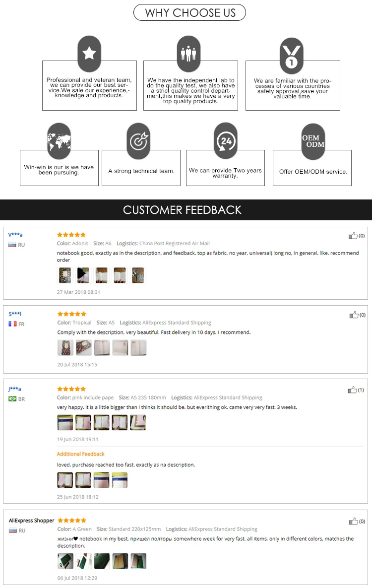Viewport: 372px width, 588px height.
Task: Open the first photo in S***l's review
Action: (x=65, y=347)
